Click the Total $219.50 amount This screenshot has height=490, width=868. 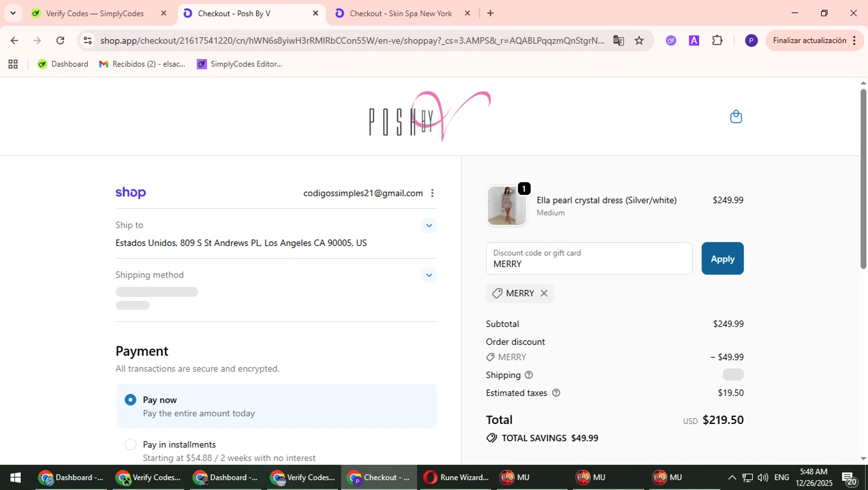point(723,420)
